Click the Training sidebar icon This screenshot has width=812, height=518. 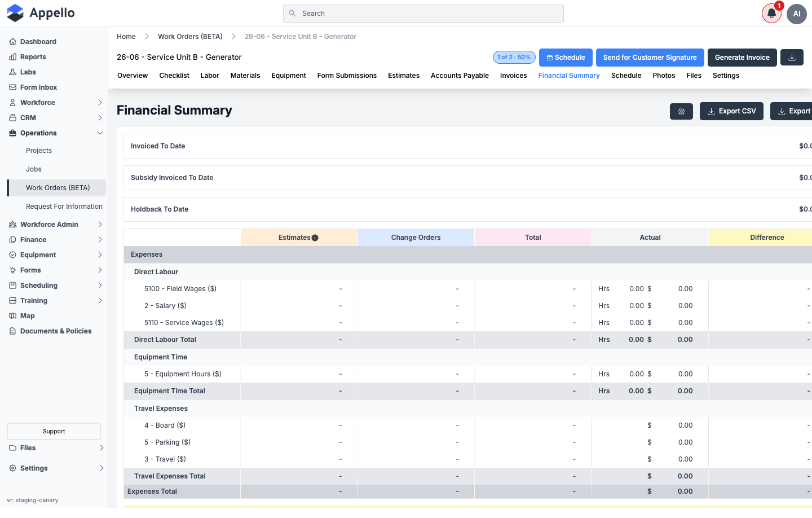point(12,301)
